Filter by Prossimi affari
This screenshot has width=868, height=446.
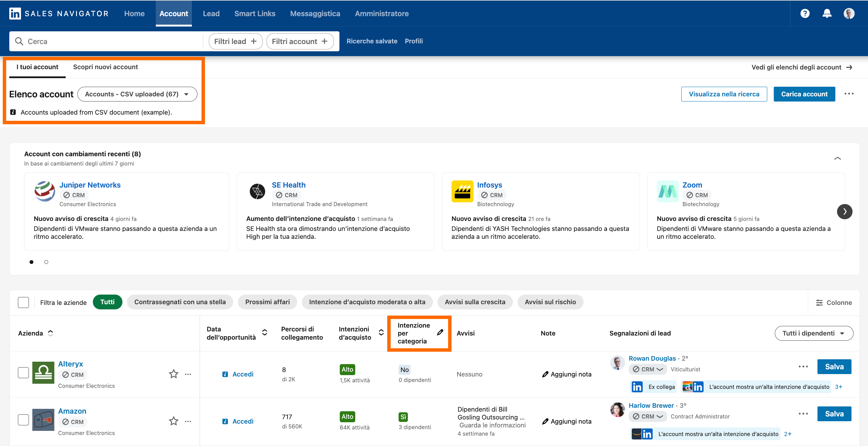point(268,302)
